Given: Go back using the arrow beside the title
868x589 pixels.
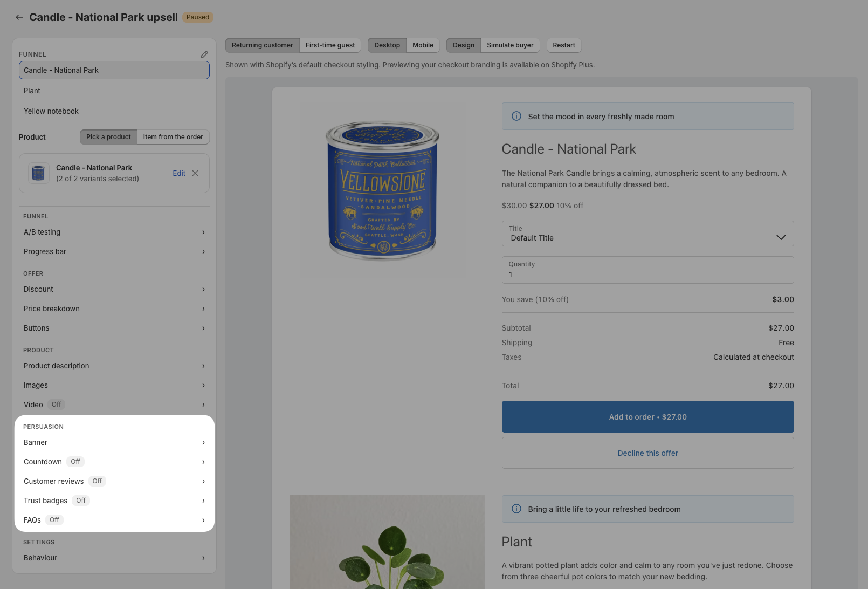Looking at the screenshot, I should [x=19, y=17].
